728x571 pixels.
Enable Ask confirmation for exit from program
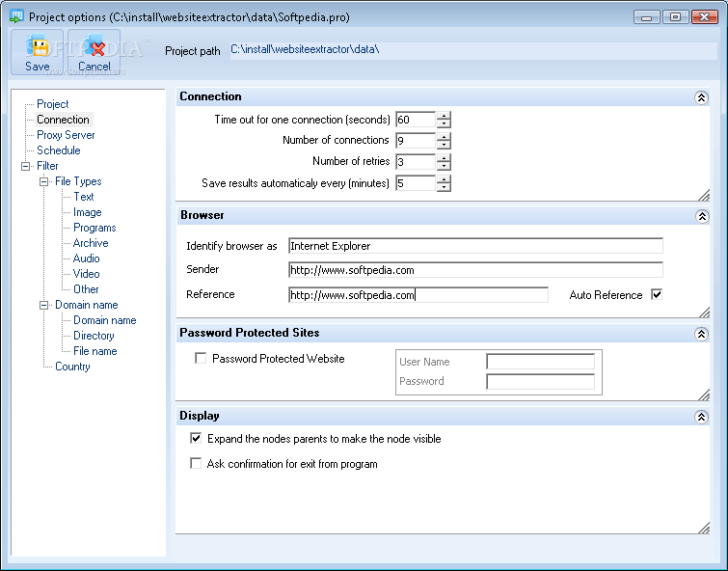(196, 463)
